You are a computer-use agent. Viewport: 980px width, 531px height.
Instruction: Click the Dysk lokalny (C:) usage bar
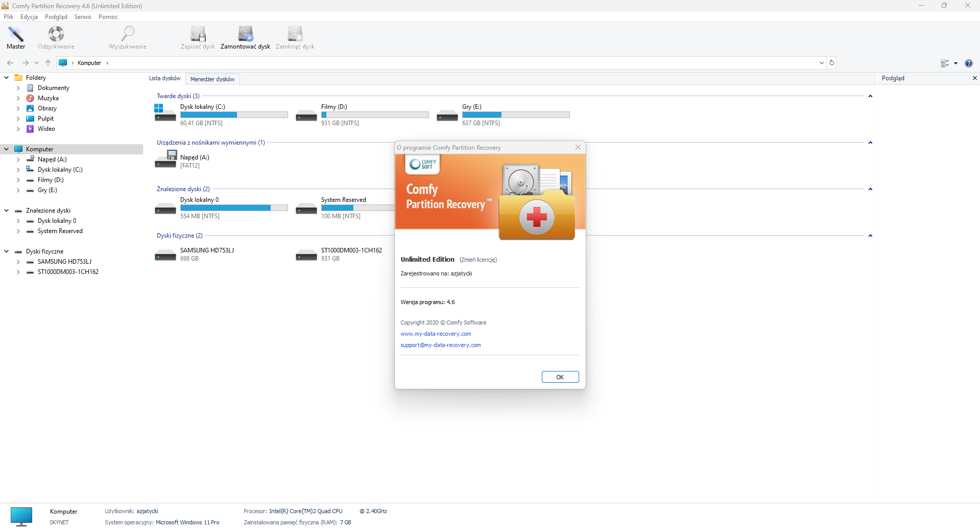click(234, 115)
